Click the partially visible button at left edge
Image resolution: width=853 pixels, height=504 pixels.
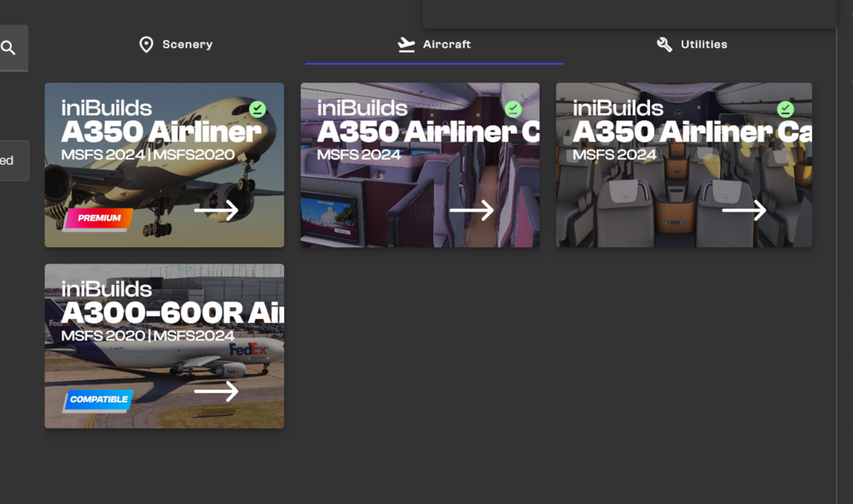12,160
